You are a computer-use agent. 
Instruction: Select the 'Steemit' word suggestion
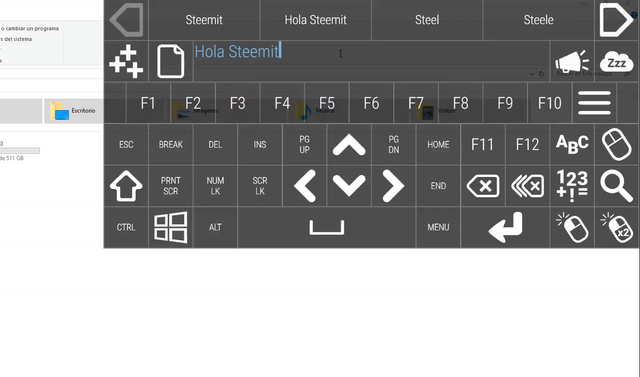(204, 20)
